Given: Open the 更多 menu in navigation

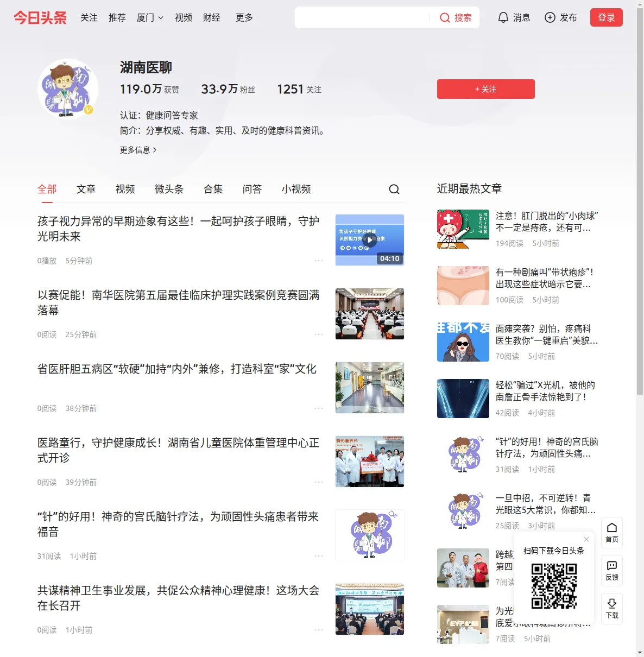Looking at the screenshot, I should pos(244,17).
